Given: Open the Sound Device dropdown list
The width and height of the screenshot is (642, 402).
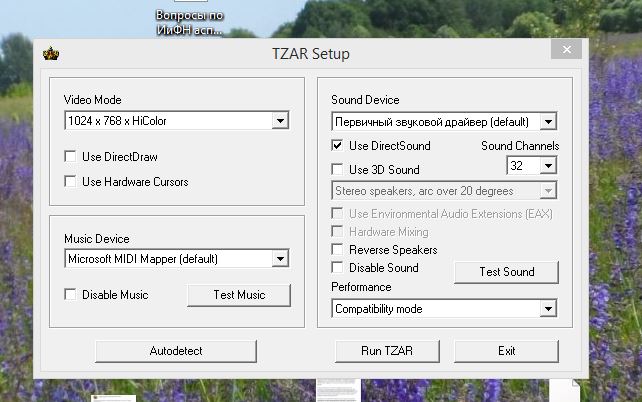Looking at the screenshot, I should (547, 122).
